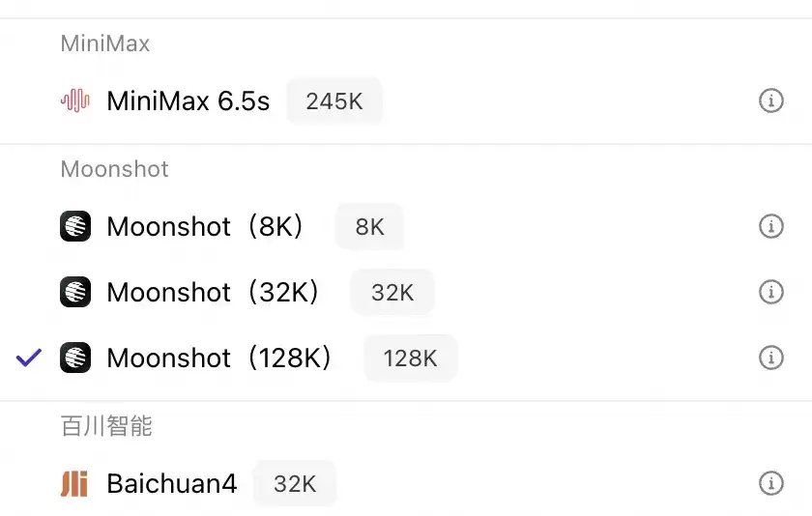This screenshot has width=812, height=516.
Task: Open info icon for Moonshot (128K)
Action: point(770,358)
